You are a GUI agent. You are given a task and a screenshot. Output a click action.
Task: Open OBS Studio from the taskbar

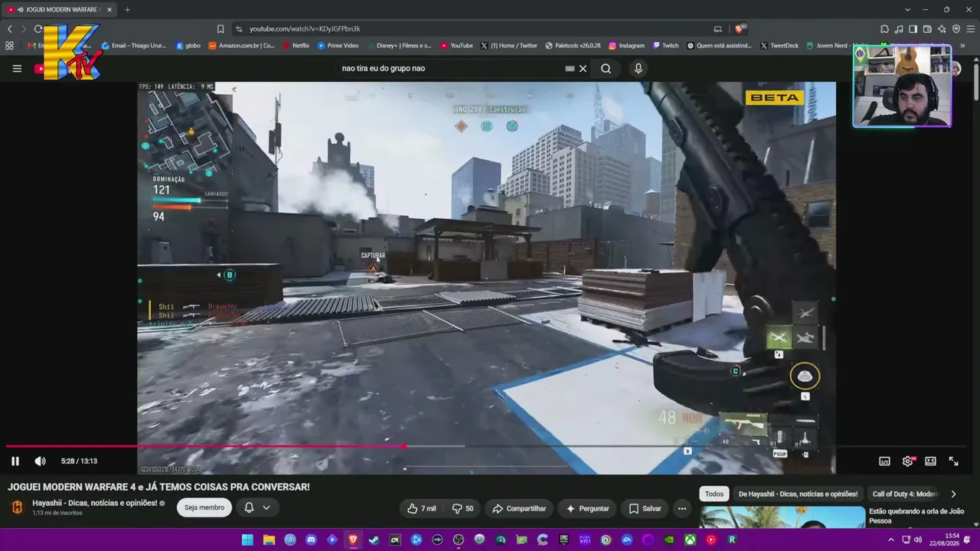click(459, 540)
